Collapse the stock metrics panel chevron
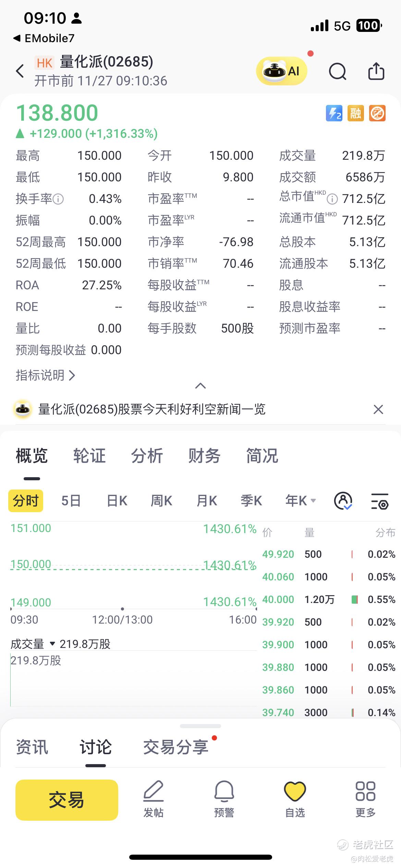 tap(200, 386)
